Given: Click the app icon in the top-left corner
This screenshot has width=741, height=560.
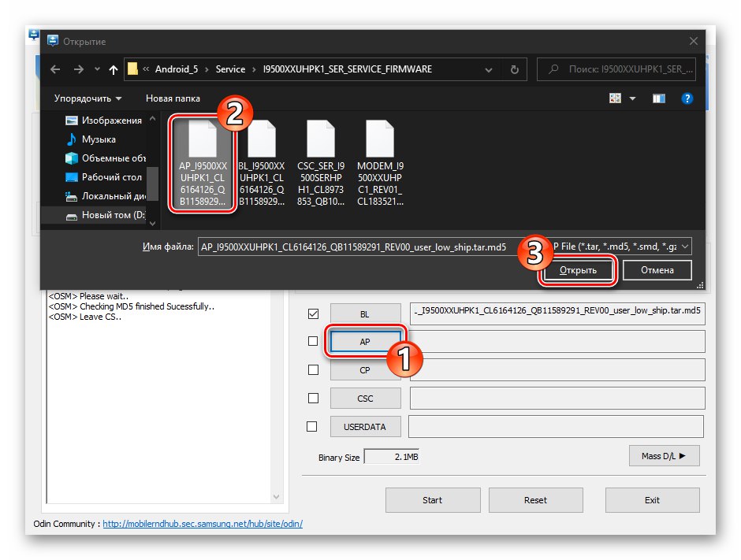Looking at the screenshot, I should 33,35.
